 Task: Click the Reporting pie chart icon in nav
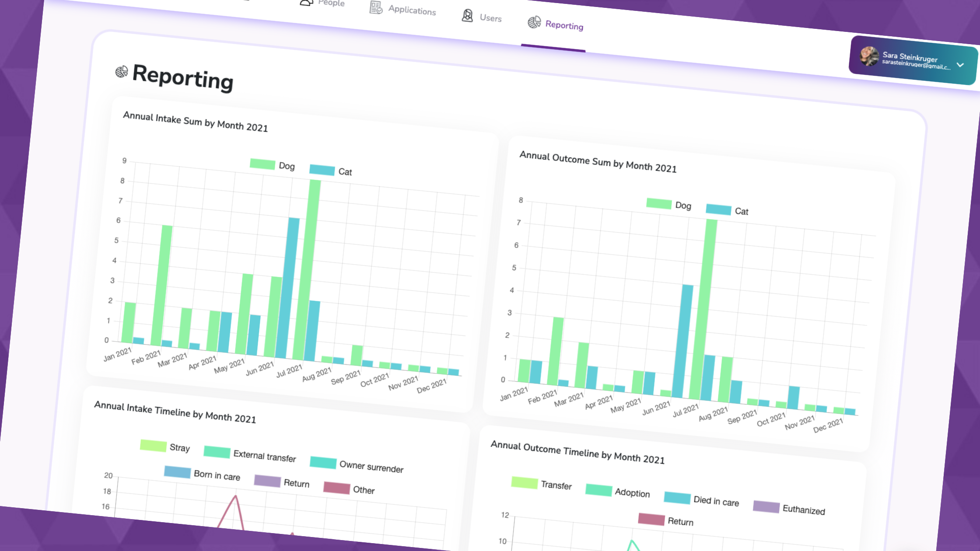coord(534,22)
